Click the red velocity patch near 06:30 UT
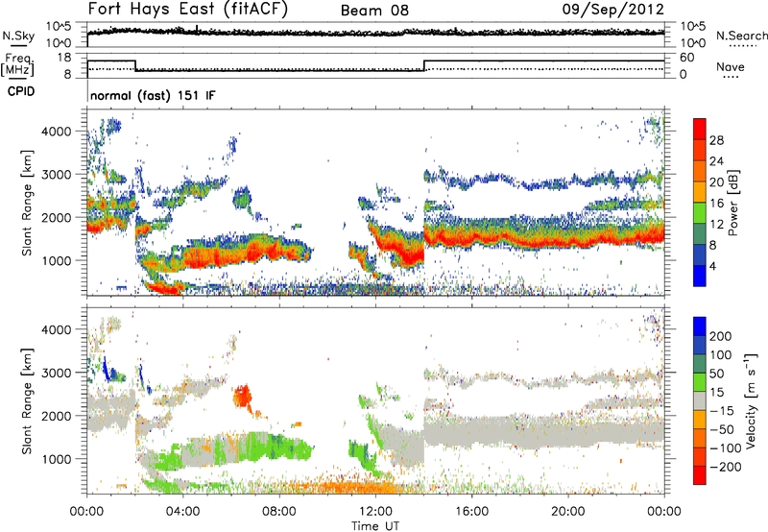This screenshot has width=768, height=532. [x=242, y=396]
